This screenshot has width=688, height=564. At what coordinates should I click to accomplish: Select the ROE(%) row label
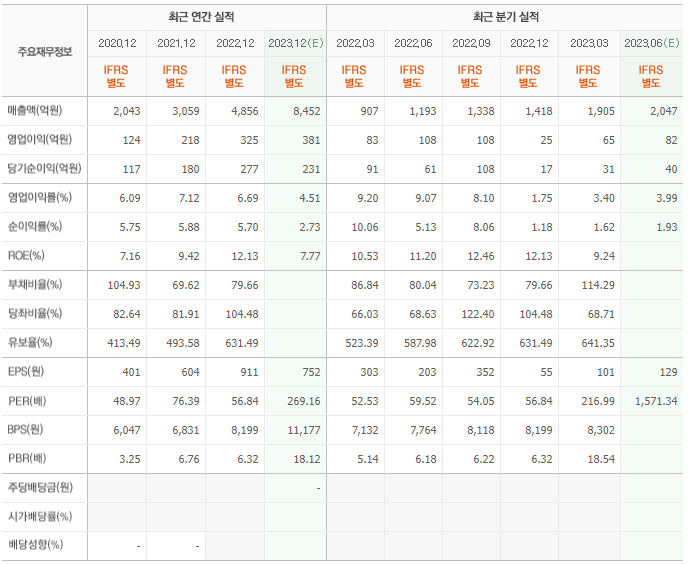point(26,255)
